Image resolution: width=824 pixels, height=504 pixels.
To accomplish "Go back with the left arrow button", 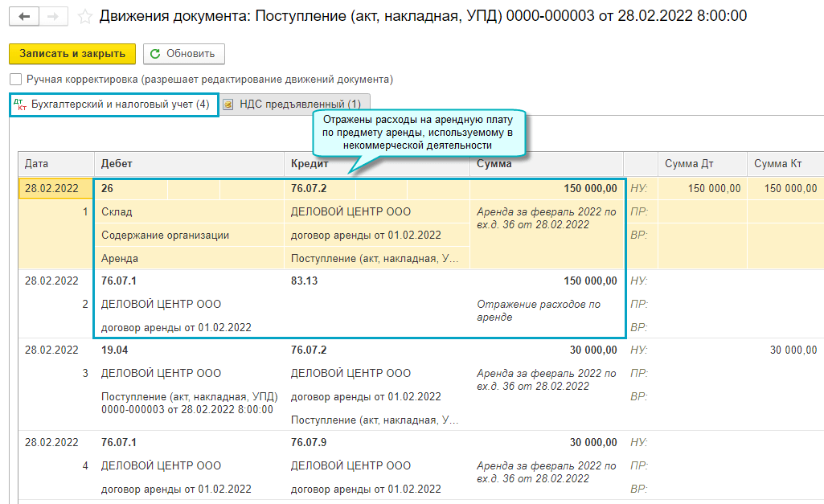I will click(23, 17).
